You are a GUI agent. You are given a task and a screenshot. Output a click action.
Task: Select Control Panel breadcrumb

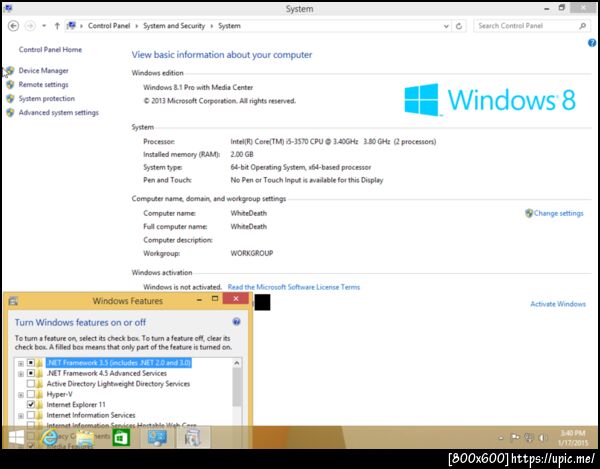click(109, 26)
